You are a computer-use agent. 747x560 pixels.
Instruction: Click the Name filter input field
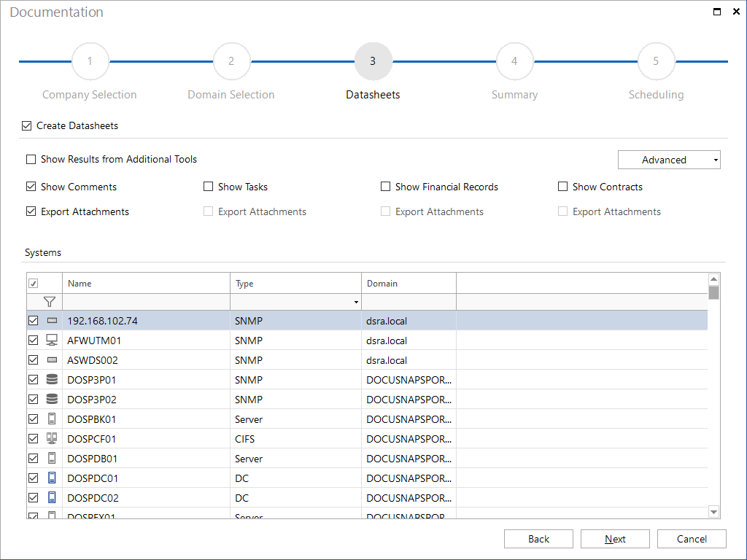tap(146, 303)
